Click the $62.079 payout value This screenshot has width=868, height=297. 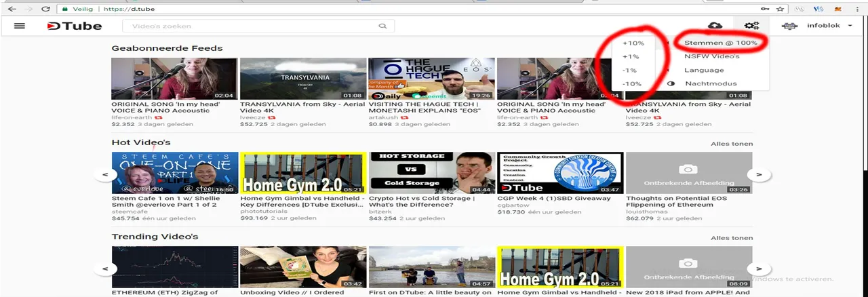(639, 218)
